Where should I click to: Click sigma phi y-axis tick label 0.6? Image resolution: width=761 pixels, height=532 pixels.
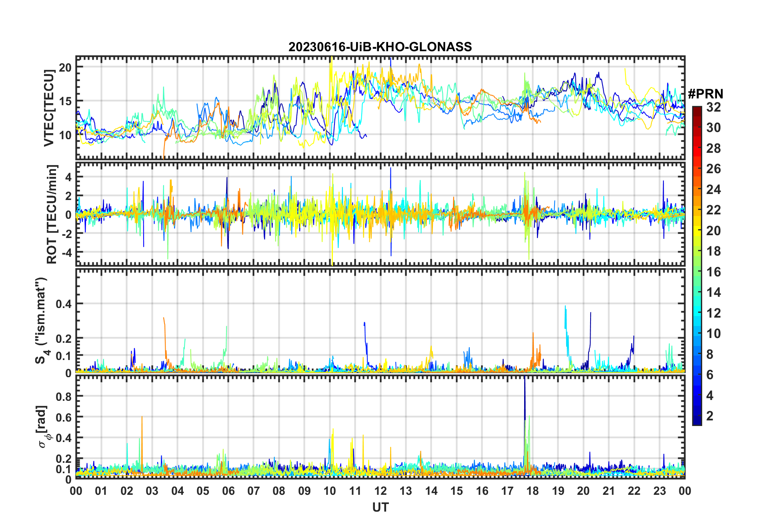pos(64,417)
